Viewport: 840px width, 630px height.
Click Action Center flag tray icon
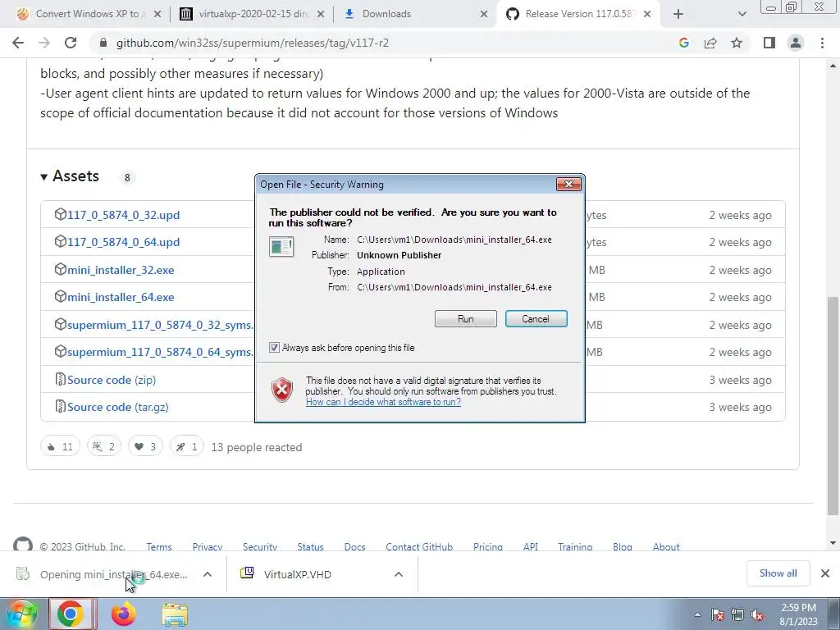(x=718, y=615)
